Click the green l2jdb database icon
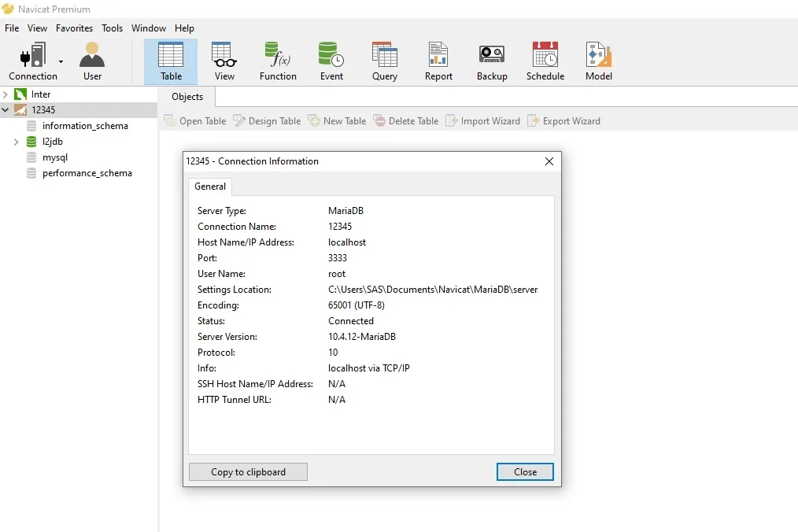Screen dimensions: 798x532 point(31,142)
